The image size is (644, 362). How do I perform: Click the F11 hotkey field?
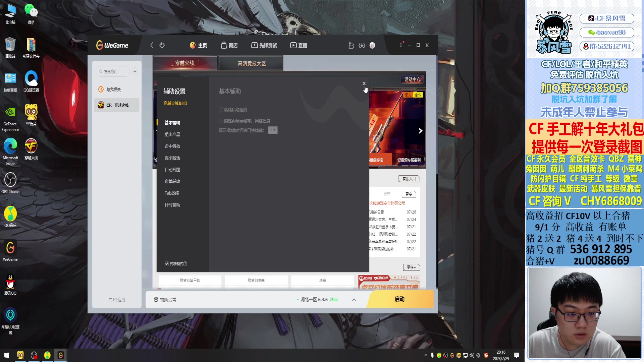point(273,130)
